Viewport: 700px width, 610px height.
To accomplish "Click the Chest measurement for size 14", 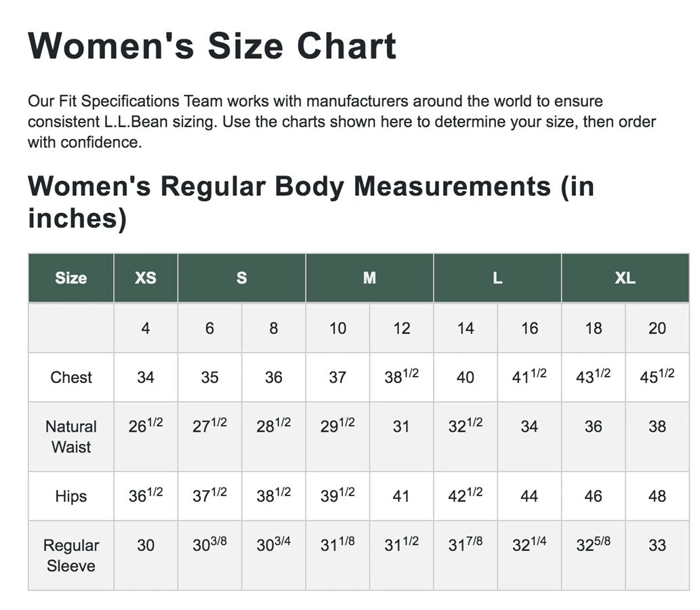I will pos(466,378).
